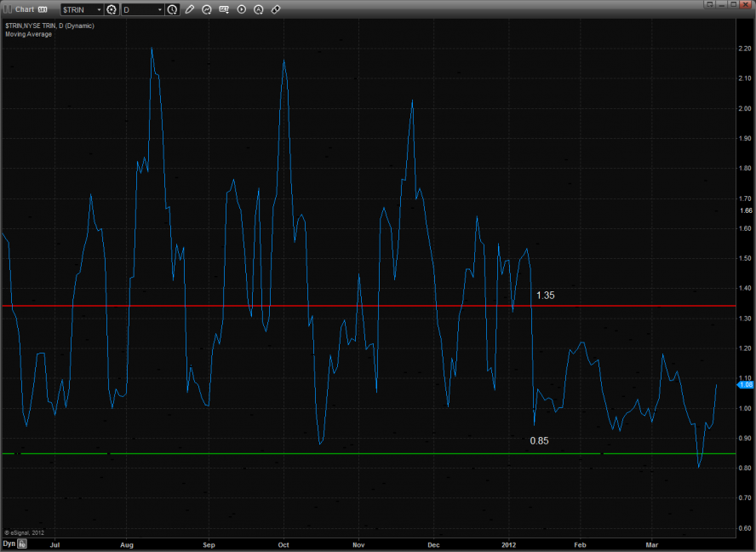This screenshot has height=552, width=756.
Task: Toggle the small icon next to Dyn
Action: click(x=23, y=543)
